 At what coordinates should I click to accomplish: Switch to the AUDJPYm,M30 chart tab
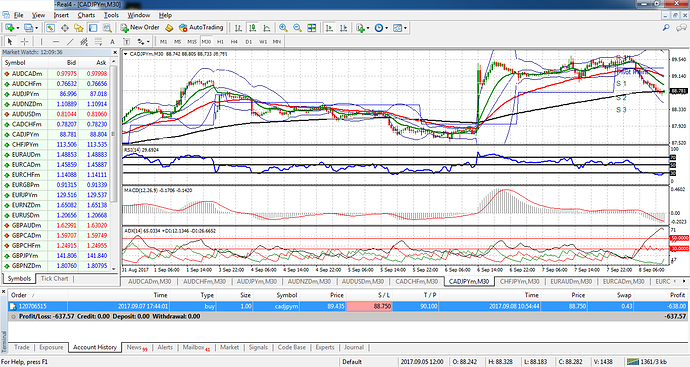coord(257,282)
